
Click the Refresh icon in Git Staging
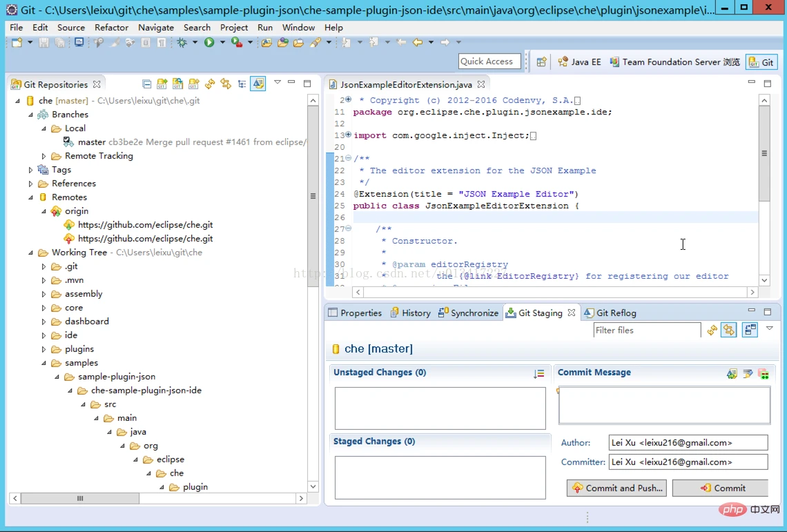(x=712, y=331)
